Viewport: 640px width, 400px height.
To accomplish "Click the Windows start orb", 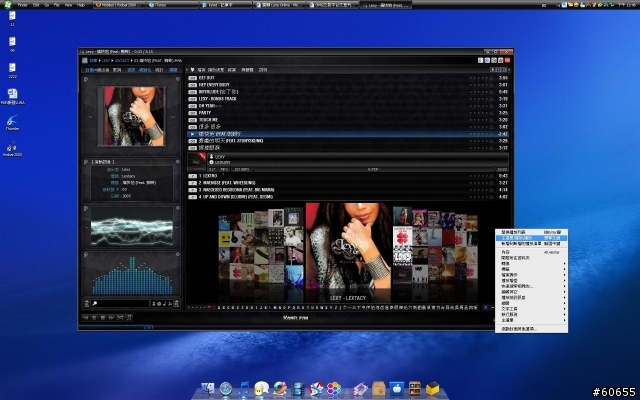I will pyautogui.click(x=7, y=5).
